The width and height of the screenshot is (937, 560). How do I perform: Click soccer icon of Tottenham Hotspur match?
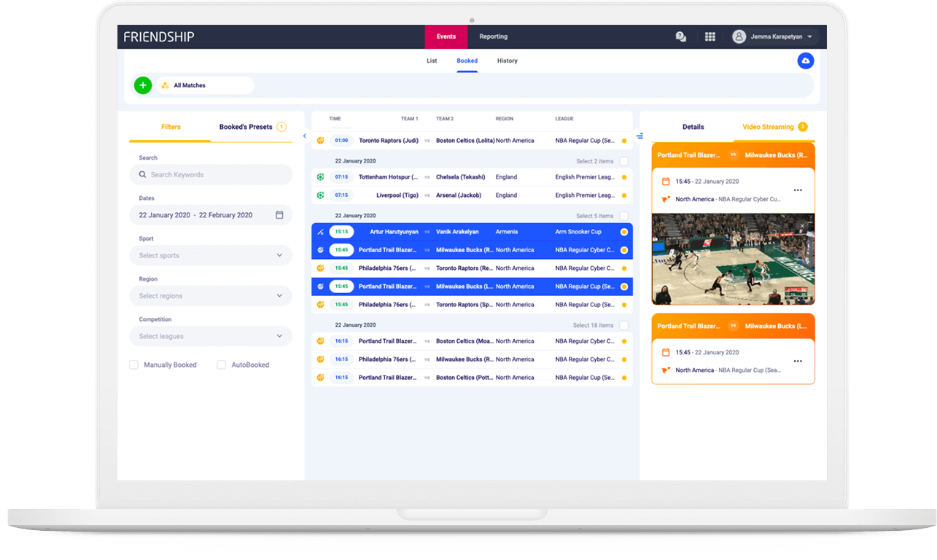tap(320, 177)
